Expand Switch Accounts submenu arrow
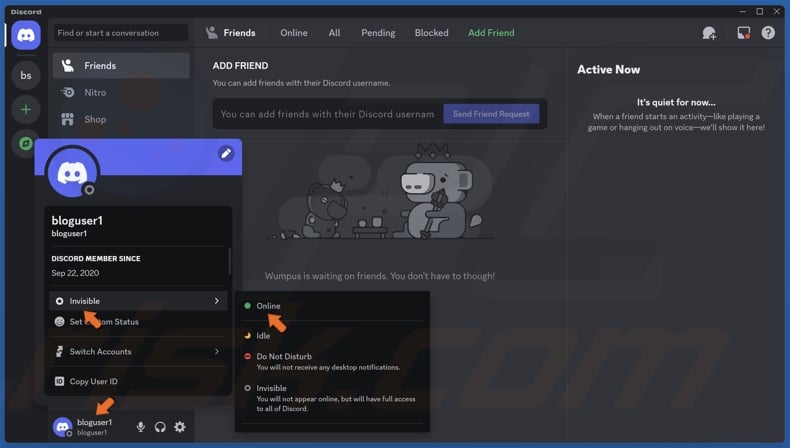Image resolution: width=790 pixels, height=448 pixels. 217,351
